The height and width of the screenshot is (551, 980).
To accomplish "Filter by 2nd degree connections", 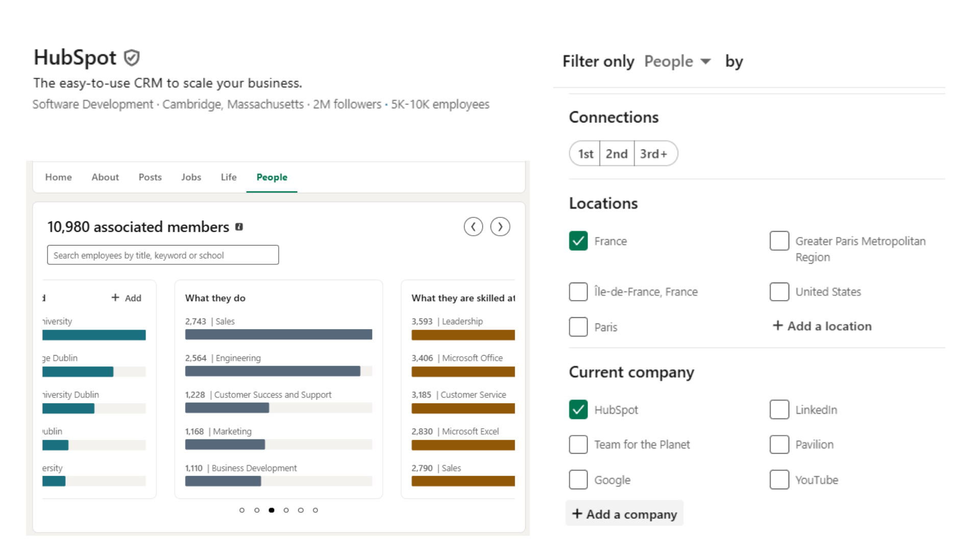I will (617, 154).
